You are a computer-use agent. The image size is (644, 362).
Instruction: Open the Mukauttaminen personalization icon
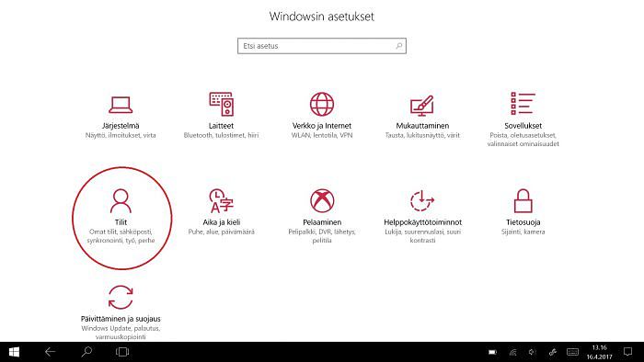click(422, 106)
